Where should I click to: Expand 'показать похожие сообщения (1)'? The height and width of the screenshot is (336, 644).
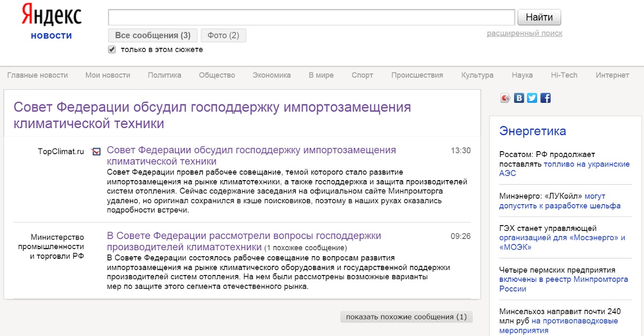406,317
